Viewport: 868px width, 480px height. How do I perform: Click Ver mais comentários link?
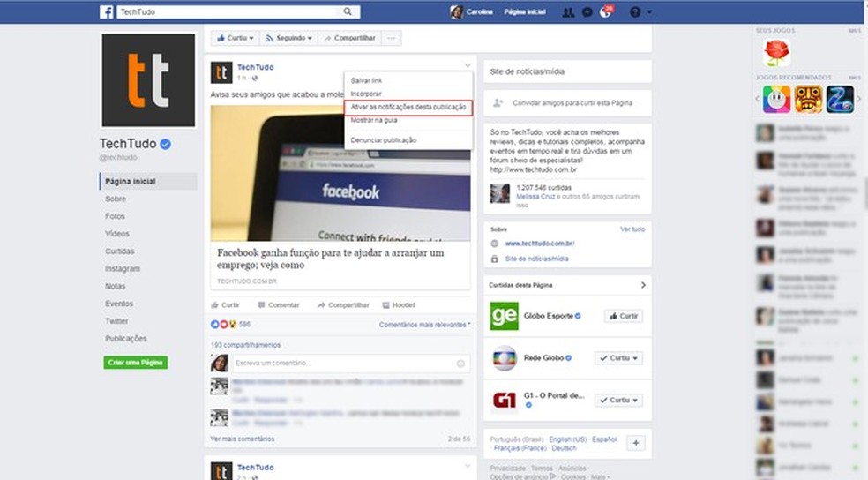(x=243, y=439)
